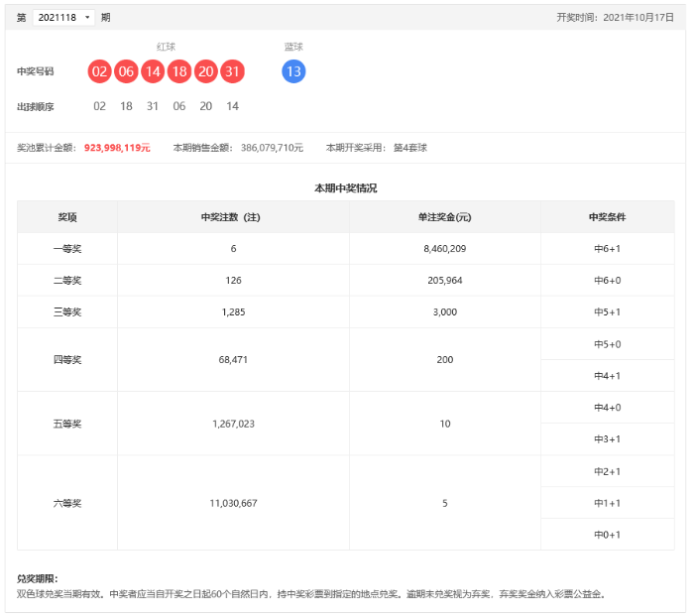Viewport: 694px width, 616px height.
Task: Select the 二等奖 row label
Action: 67,281
